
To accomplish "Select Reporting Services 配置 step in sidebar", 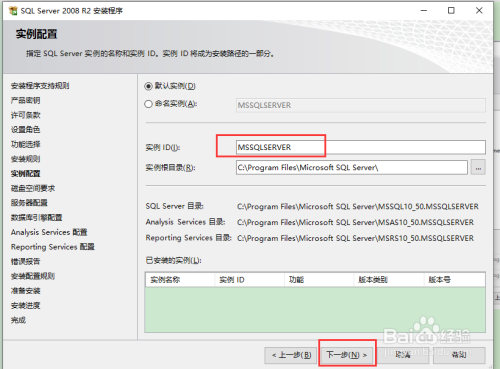I will click(x=53, y=247).
